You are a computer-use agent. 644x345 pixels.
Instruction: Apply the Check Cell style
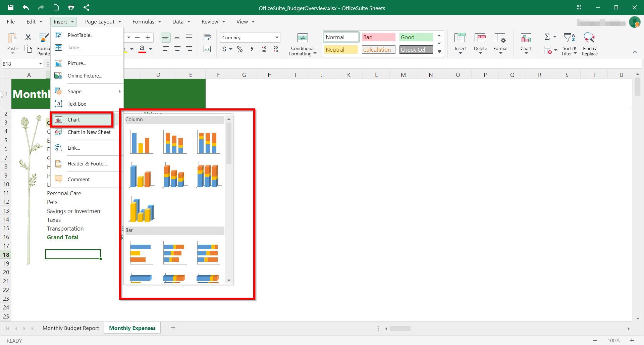(416, 50)
